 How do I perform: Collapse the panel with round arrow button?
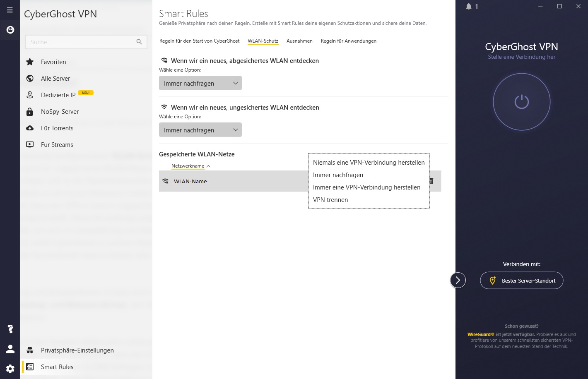[x=458, y=281]
